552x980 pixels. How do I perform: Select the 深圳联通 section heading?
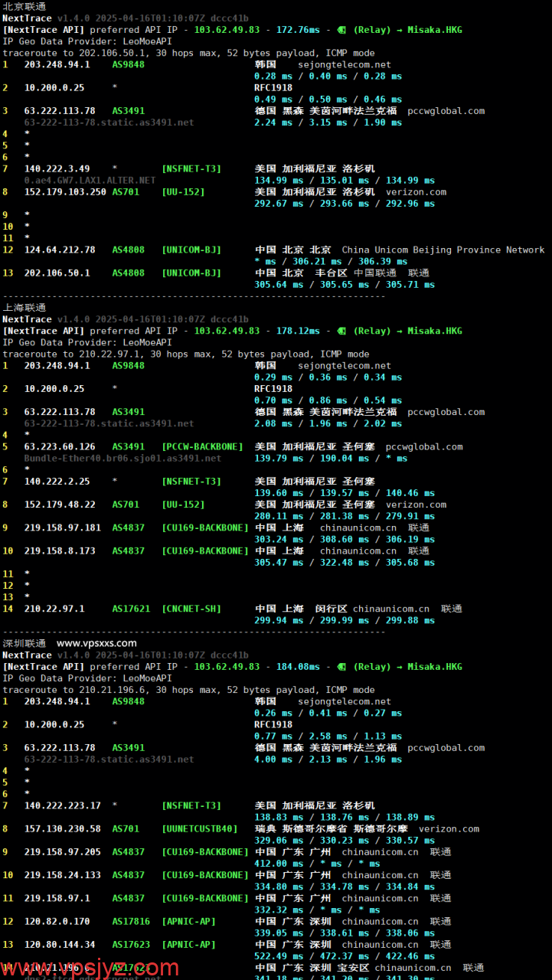point(24,643)
